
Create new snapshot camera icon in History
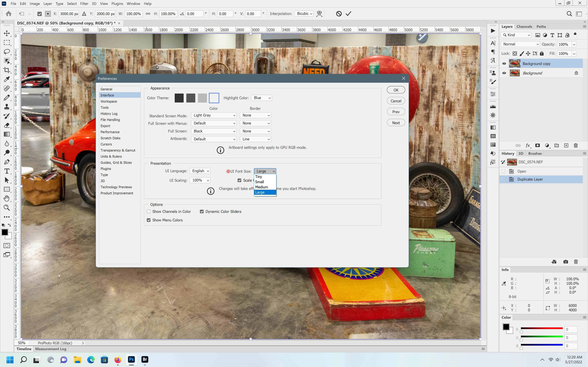566,262
